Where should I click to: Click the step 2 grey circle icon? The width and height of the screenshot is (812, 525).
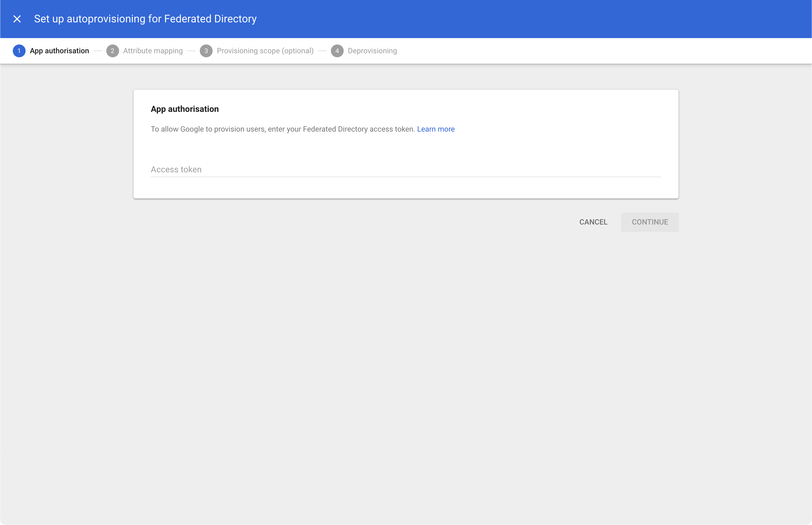[x=112, y=50]
